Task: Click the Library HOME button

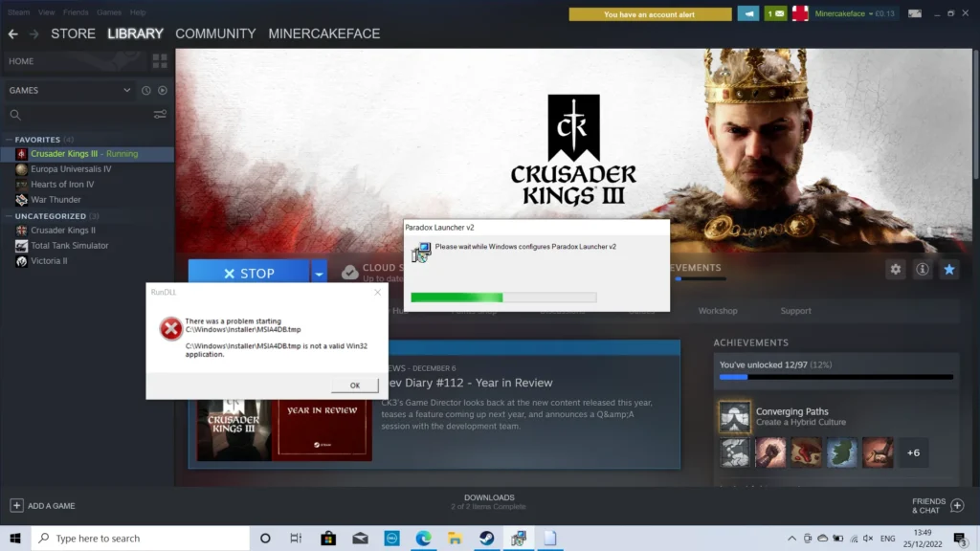Action: (21, 61)
